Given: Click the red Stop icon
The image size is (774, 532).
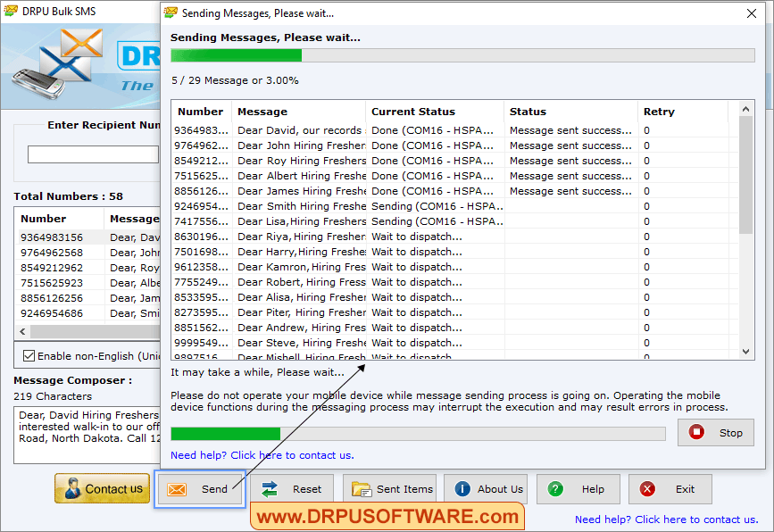Looking at the screenshot, I should point(696,432).
